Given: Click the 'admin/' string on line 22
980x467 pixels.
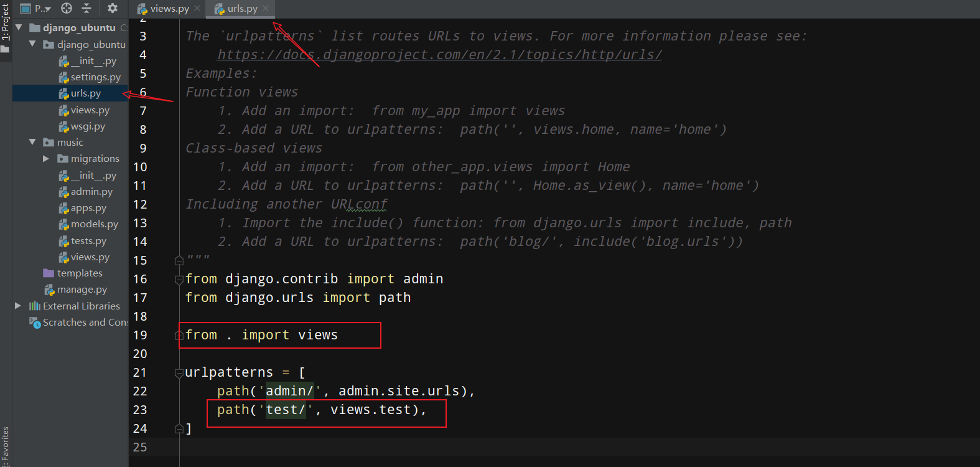Looking at the screenshot, I should pos(290,391).
